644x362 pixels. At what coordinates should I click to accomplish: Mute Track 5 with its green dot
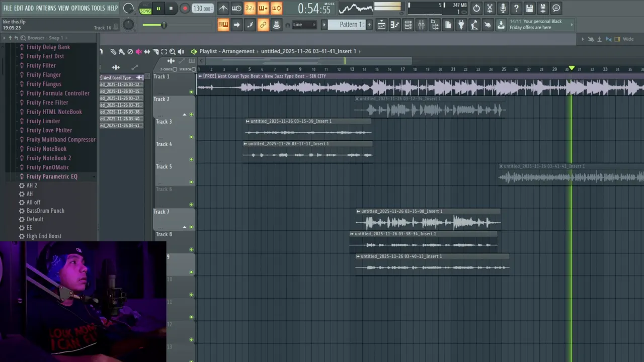[x=191, y=182]
